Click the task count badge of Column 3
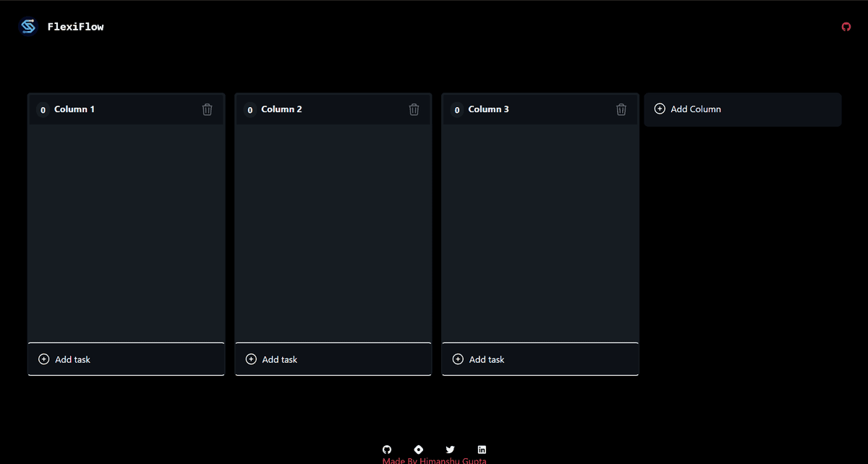Screen dimensions: 868x464 [x=456, y=110]
